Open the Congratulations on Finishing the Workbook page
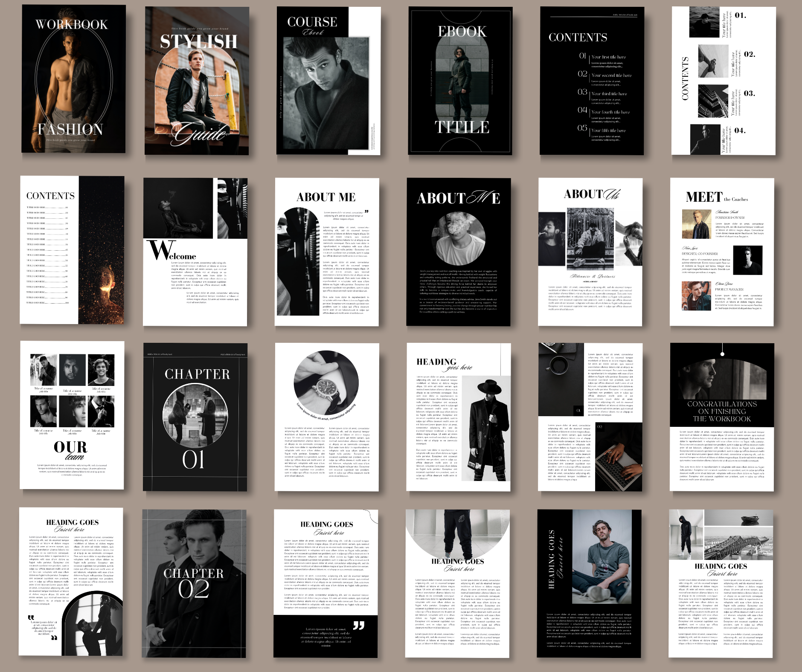 (x=722, y=417)
